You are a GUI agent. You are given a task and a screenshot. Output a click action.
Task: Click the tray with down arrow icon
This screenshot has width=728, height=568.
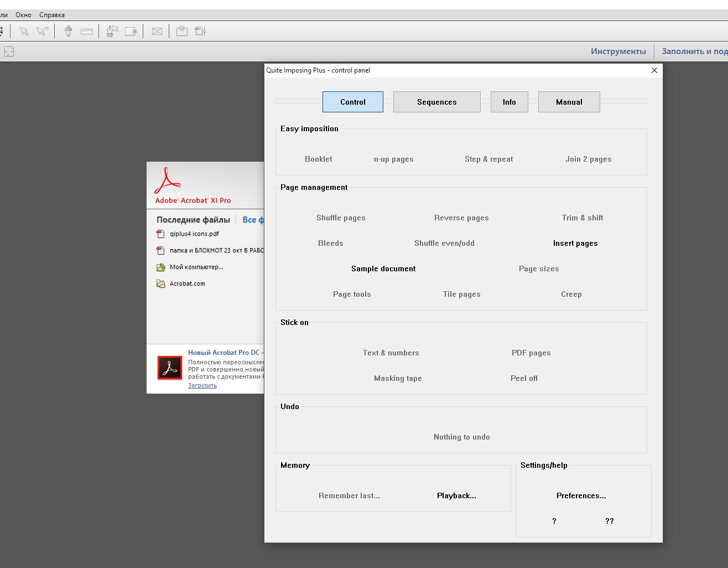click(181, 31)
